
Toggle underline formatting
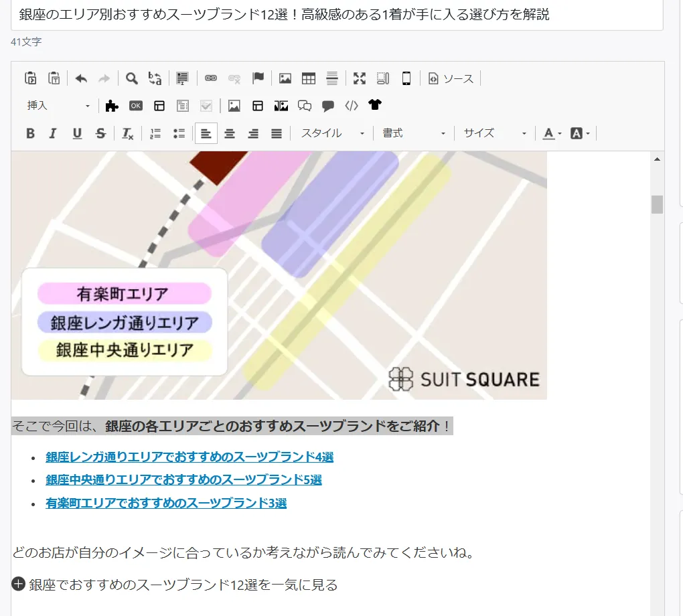coord(77,133)
